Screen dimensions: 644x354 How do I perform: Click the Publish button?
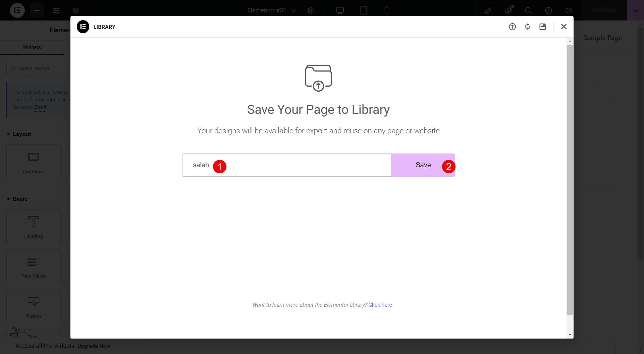point(604,10)
